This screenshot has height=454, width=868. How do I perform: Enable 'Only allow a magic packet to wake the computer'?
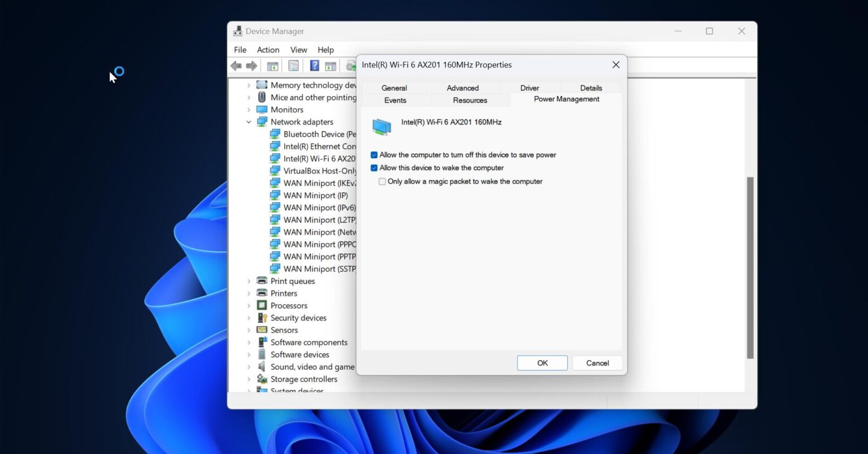pos(383,181)
